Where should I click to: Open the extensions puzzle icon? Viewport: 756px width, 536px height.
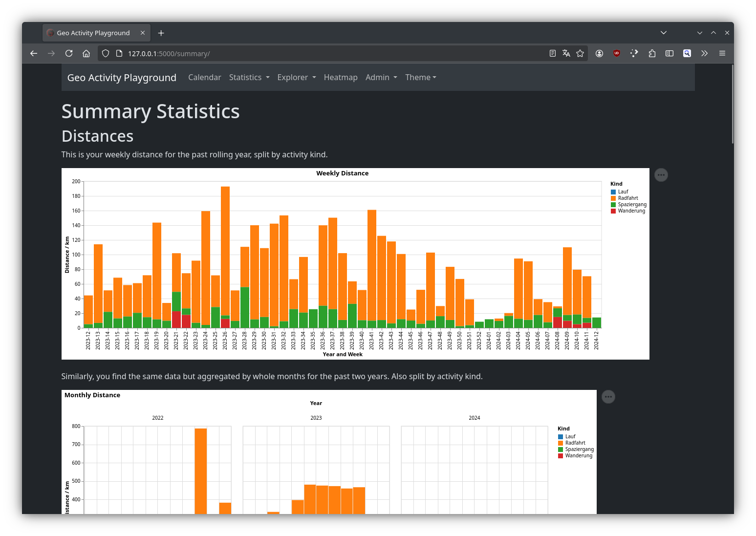pos(652,53)
